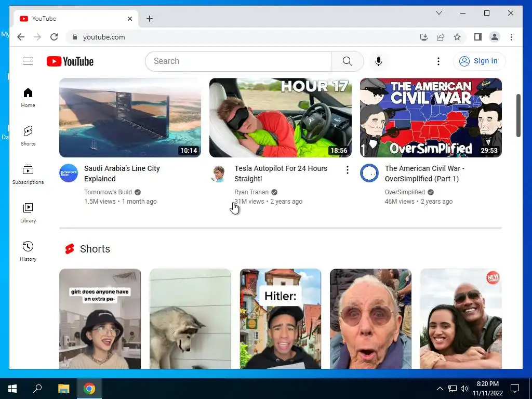Share this page icon in address bar

pos(441,37)
